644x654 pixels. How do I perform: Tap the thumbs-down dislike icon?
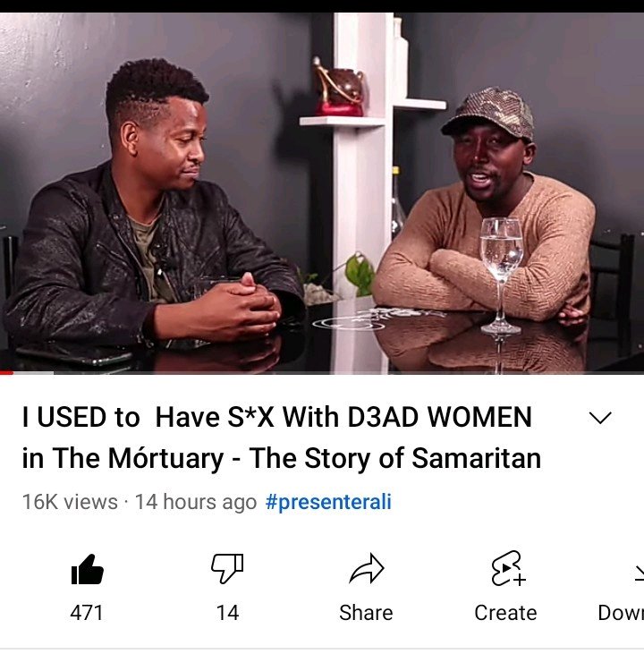pyautogui.click(x=227, y=568)
